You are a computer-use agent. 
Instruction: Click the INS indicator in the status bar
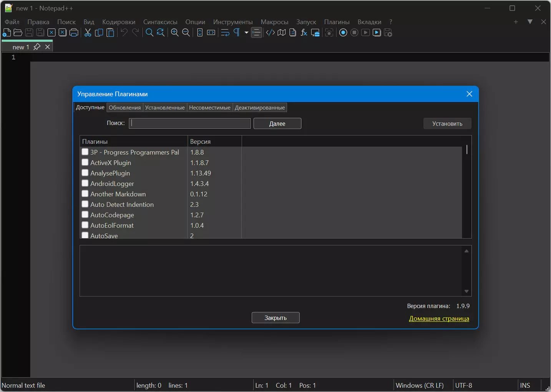525,385
